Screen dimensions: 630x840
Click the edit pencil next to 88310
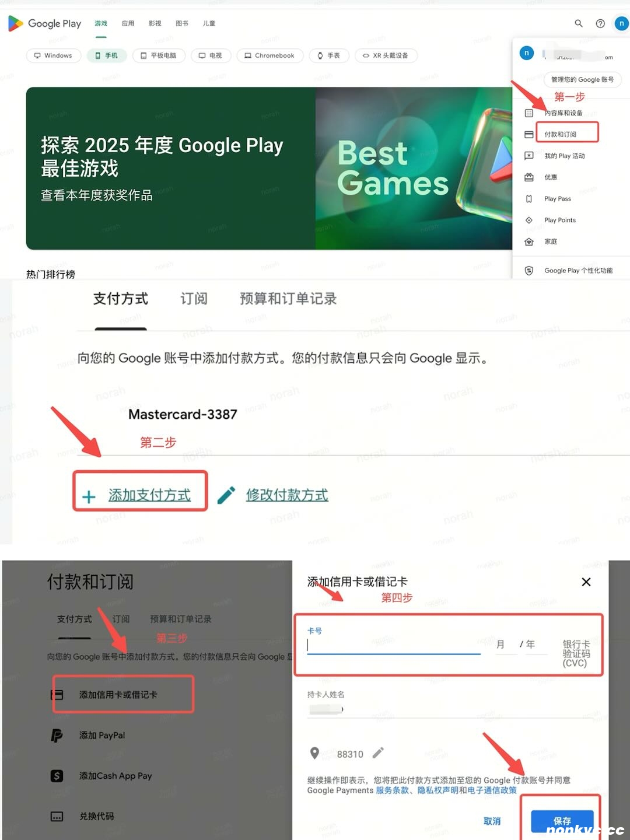378,753
